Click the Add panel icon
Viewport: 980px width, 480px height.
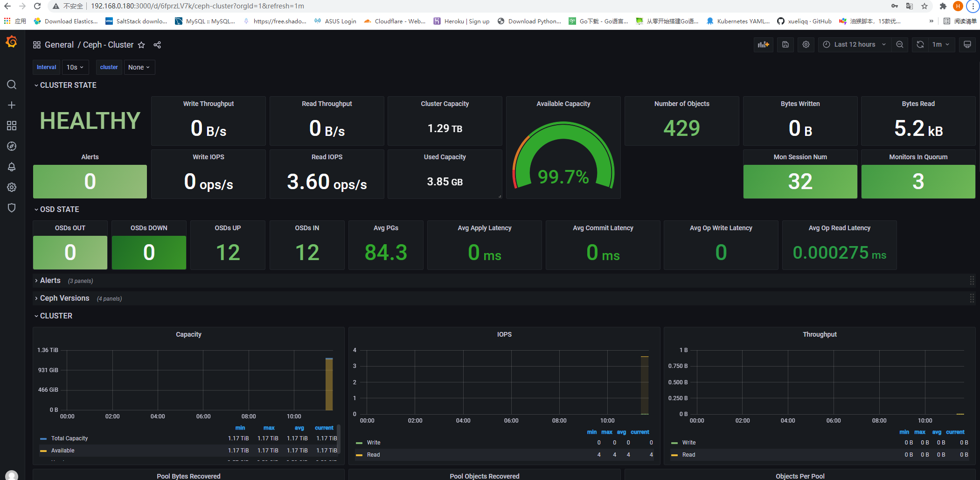point(763,44)
